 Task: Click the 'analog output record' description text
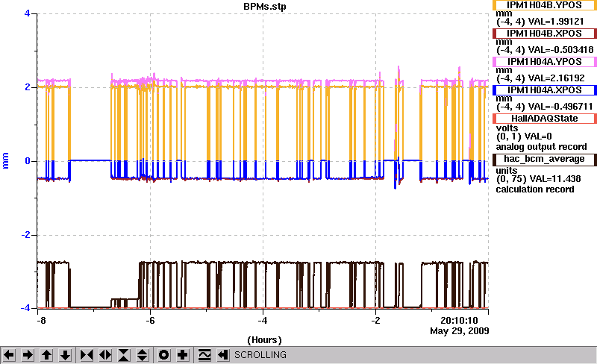(541, 147)
